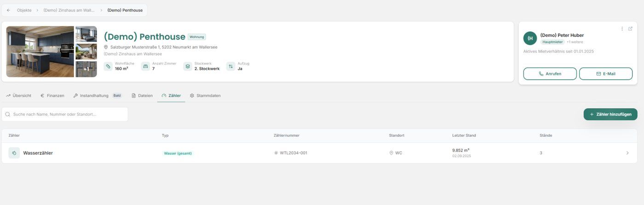Open tenant in new window icon
Viewport: 644px width, 205px height.
(630, 29)
